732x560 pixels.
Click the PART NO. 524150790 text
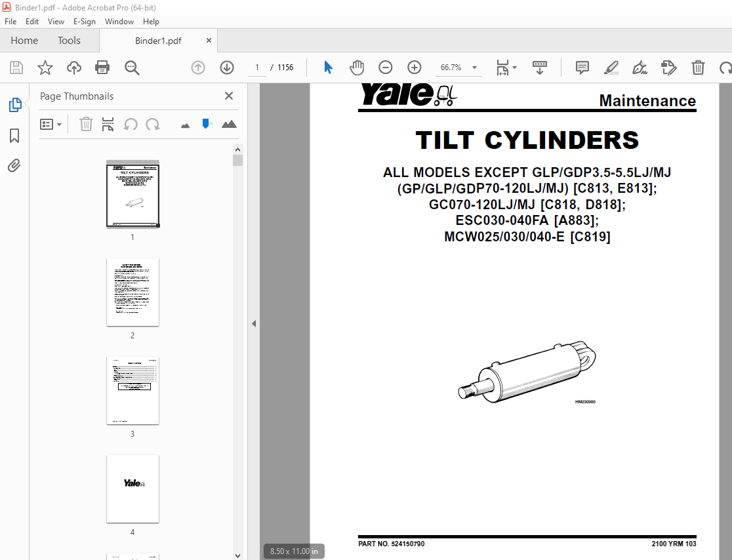[391, 544]
